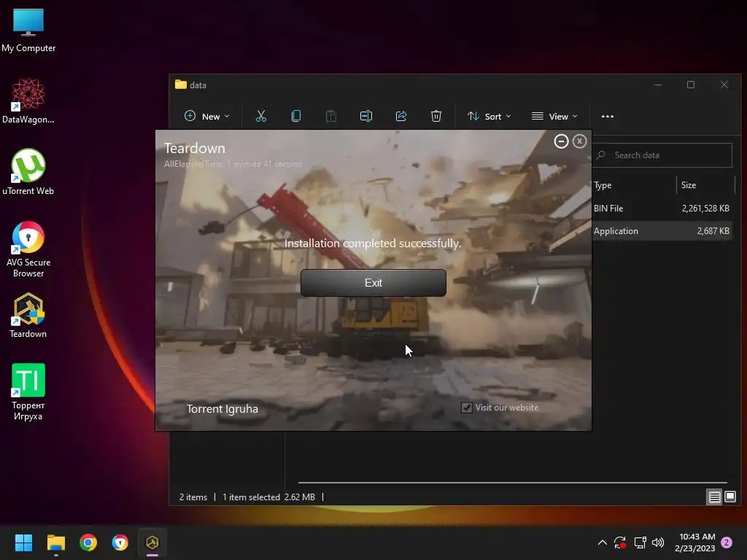Open Google Chrome from the taskbar
The width and height of the screenshot is (747, 560).
tap(88, 542)
